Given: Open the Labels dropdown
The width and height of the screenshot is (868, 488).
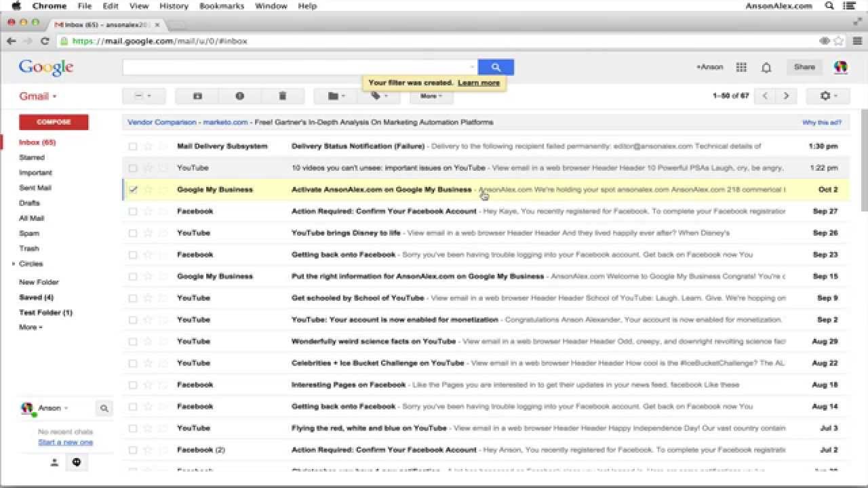Looking at the screenshot, I should point(379,96).
